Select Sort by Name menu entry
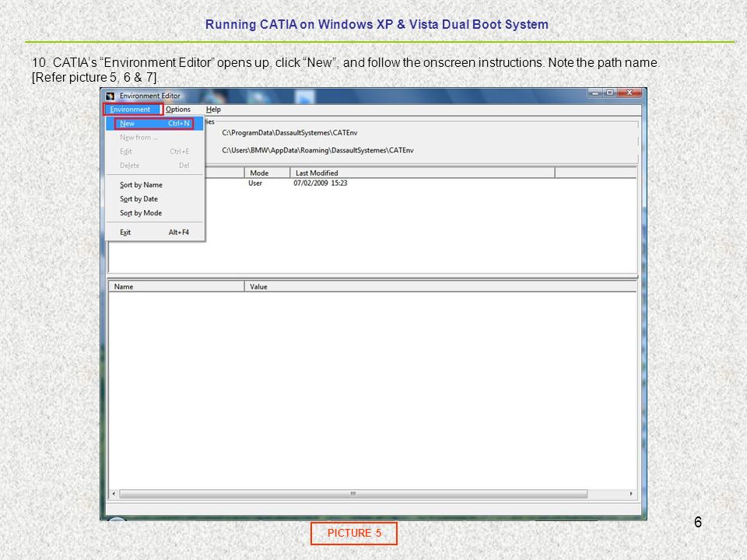Image resolution: width=747 pixels, height=560 pixels. 154,185
